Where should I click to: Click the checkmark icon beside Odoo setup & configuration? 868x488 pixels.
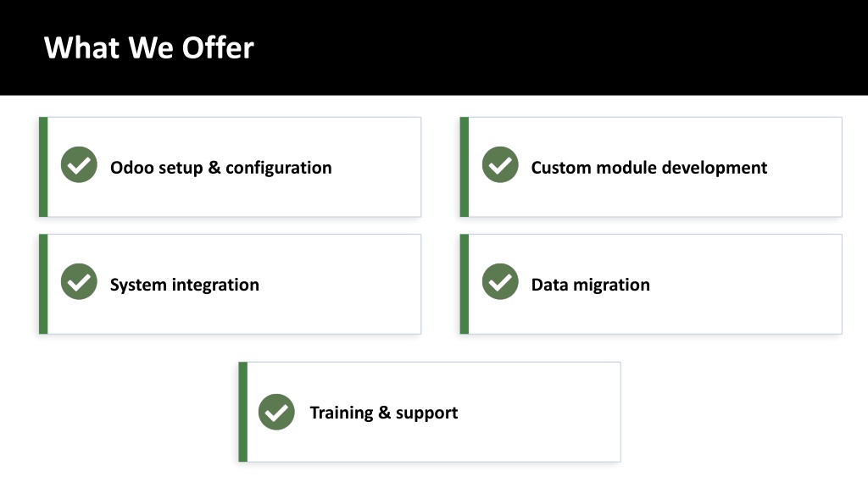click(x=79, y=165)
